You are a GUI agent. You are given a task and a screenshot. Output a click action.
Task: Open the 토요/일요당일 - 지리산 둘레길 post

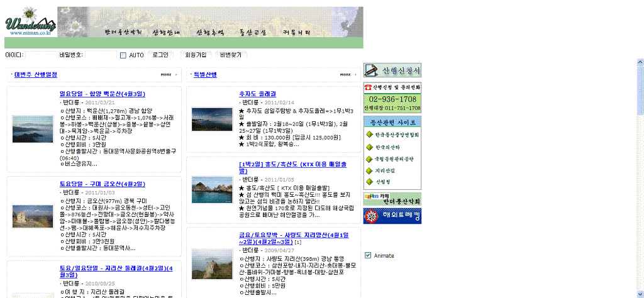pos(116,272)
